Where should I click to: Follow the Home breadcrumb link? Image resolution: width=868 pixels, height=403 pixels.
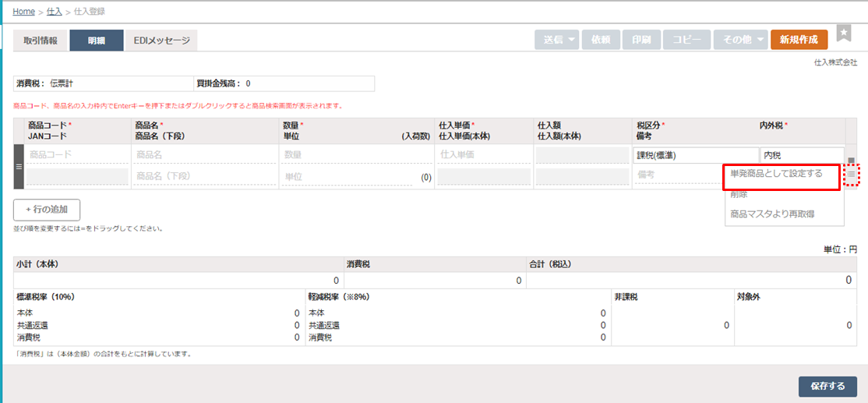(23, 12)
